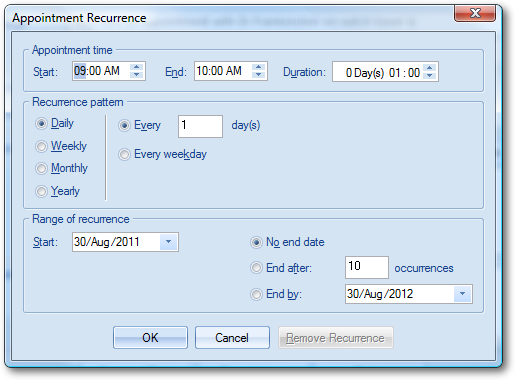
Task: Decrease Duration with the down arrow
Action: (x=429, y=75)
